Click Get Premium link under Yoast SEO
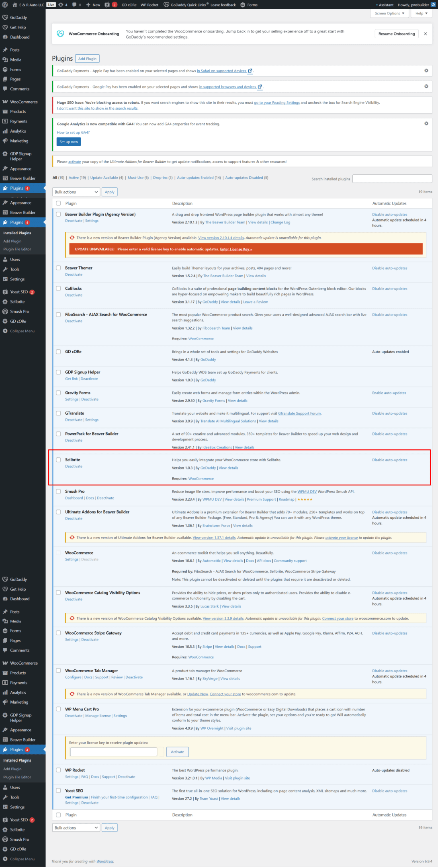 click(x=77, y=797)
